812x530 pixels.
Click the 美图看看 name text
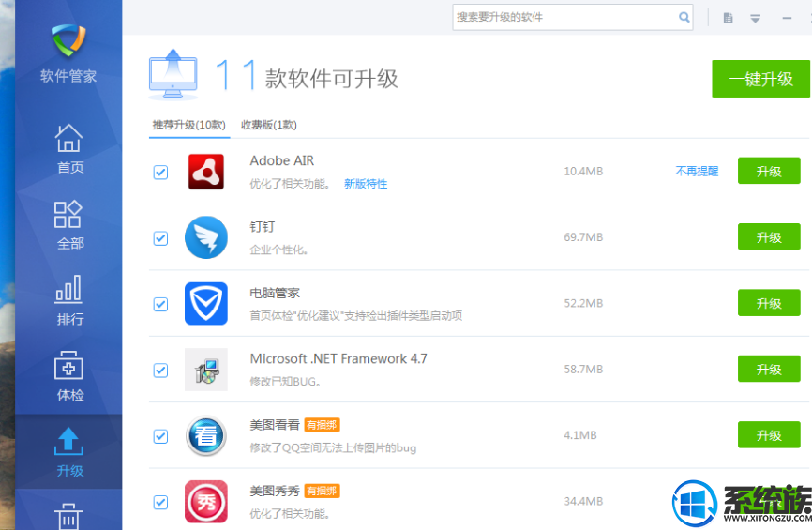275,425
